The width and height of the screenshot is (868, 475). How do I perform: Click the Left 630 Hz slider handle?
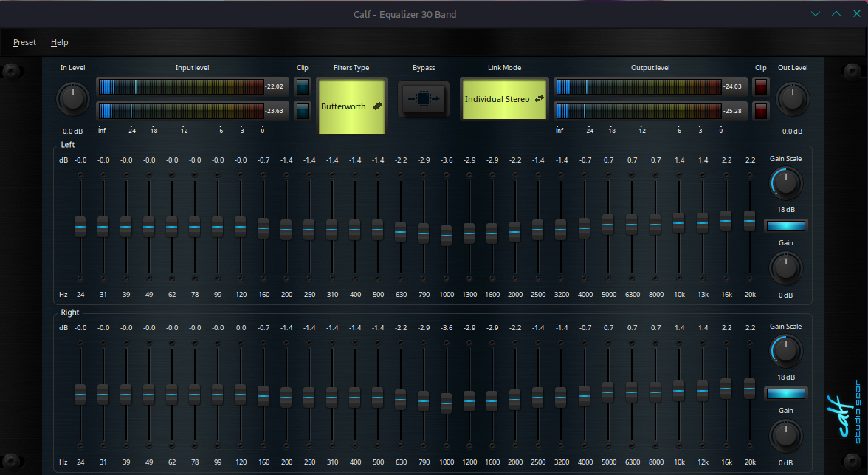(x=400, y=232)
